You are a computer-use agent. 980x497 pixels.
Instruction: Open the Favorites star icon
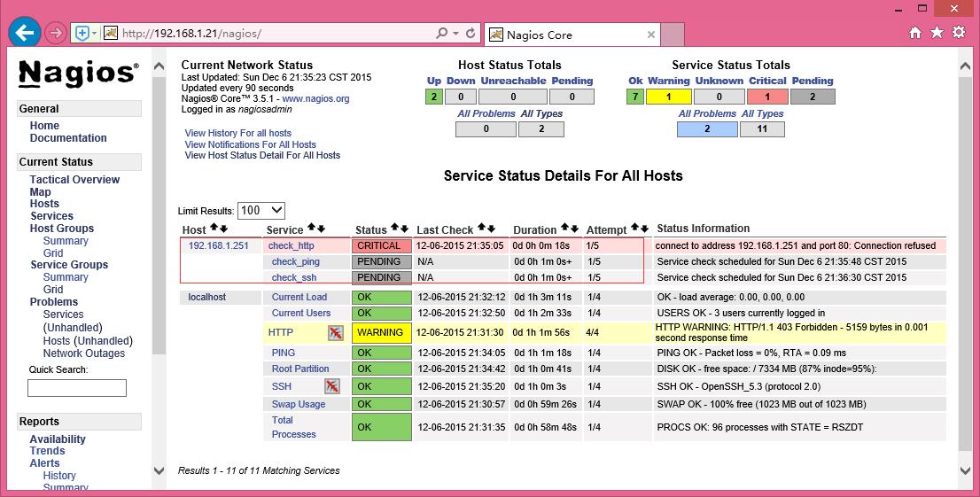click(x=937, y=33)
